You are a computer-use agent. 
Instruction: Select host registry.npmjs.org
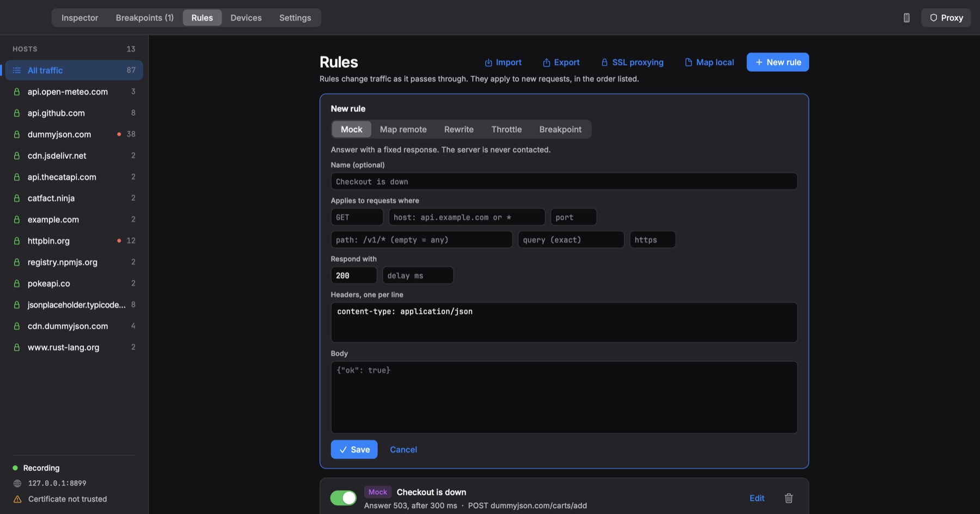click(74, 262)
